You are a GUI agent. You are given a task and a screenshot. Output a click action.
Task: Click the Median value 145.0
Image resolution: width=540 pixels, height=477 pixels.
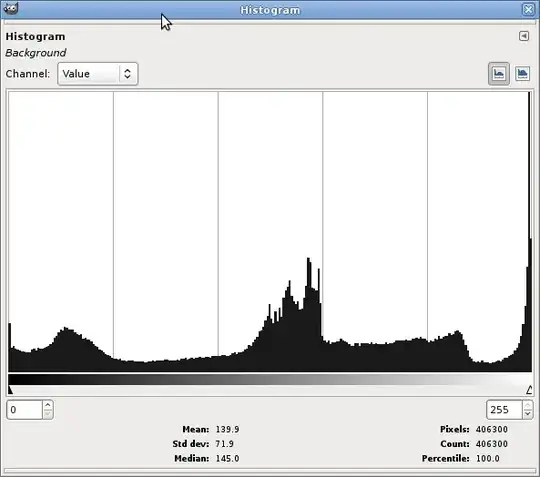(227, 458)
